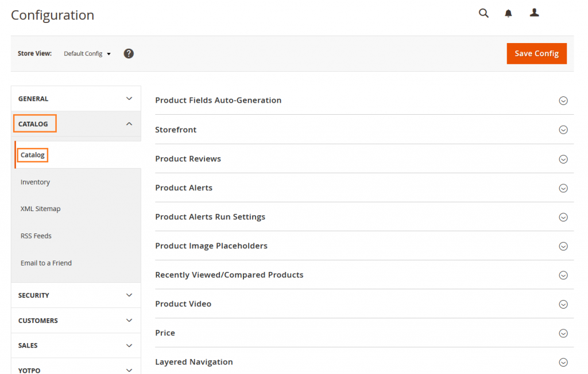Viewport: 588px width, 374px height.
Task: Expand the CUSTOMERS section chevron
Action: click(x=129, y=321)
